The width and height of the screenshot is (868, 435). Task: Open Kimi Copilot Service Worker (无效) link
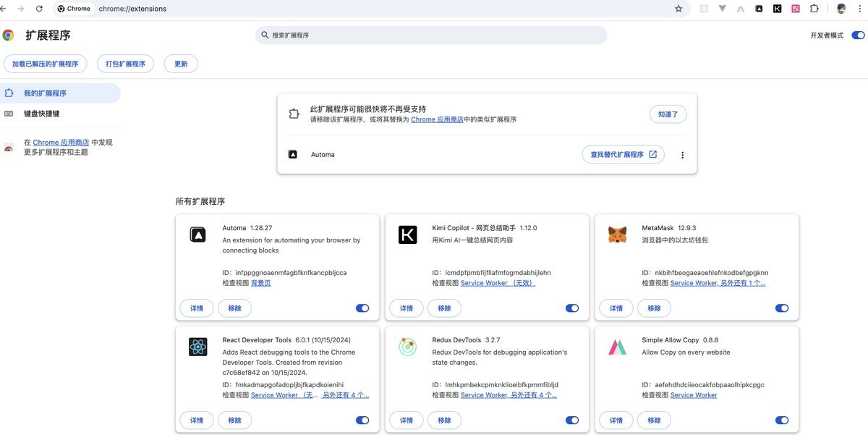pos(498,283)
